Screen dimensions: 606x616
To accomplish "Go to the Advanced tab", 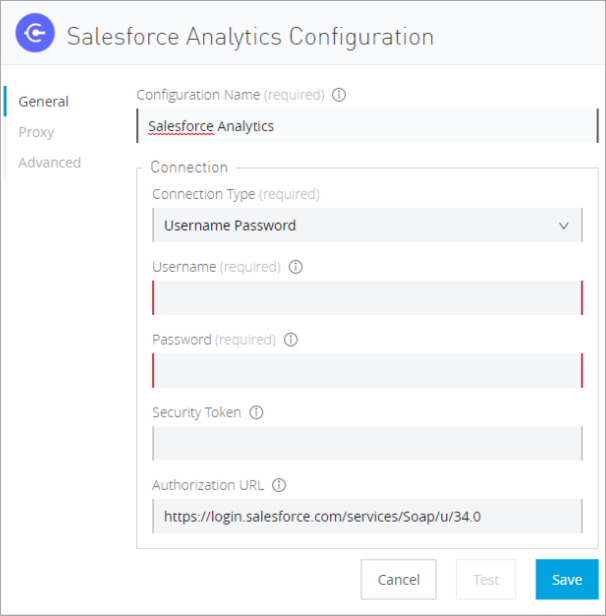I will tap(50, 162).
